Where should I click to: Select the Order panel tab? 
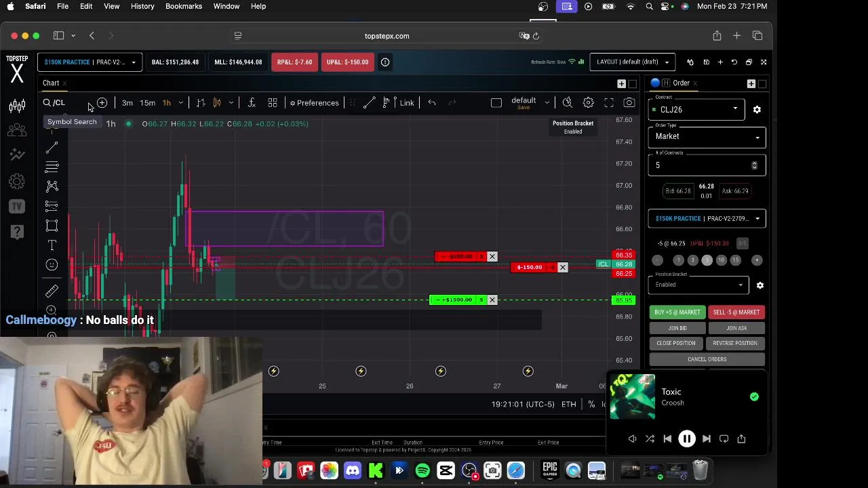click(x=681, y=83)
